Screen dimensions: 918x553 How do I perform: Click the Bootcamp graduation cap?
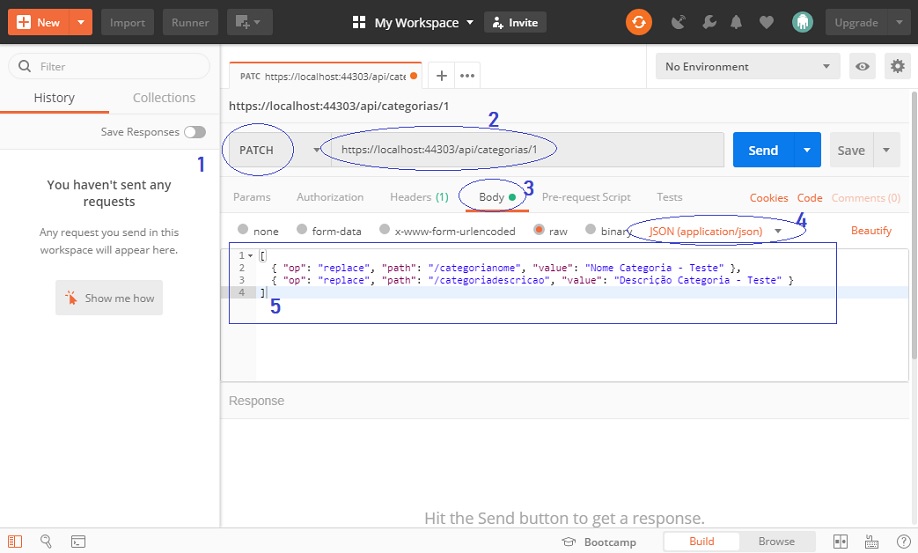568,542
